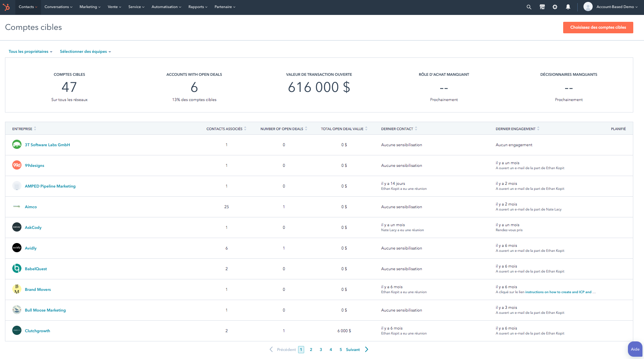Open the Aide help panel
This screenshot has width=644, height=359.
coord(635,349)
